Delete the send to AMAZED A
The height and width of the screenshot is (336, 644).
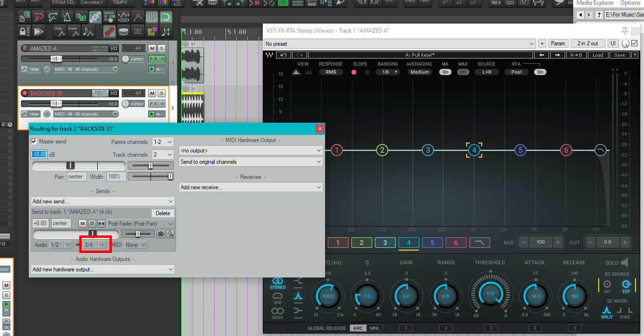coord(163,213)
